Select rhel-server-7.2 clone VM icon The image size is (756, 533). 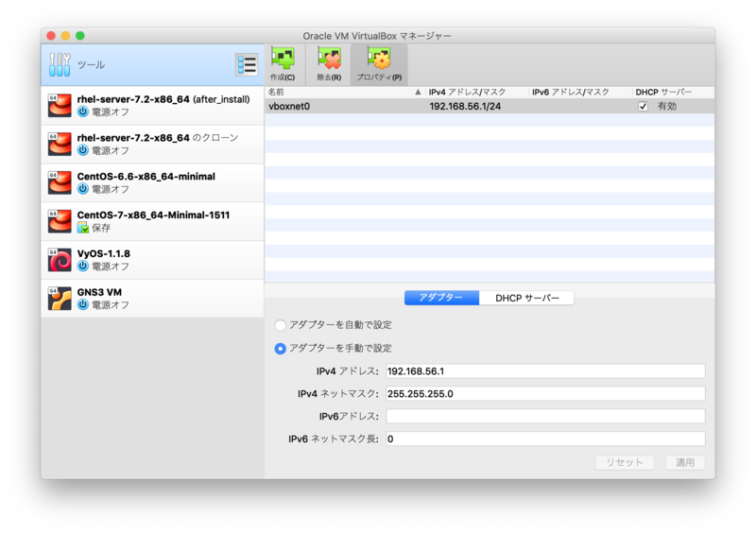(x=60, y=144)
